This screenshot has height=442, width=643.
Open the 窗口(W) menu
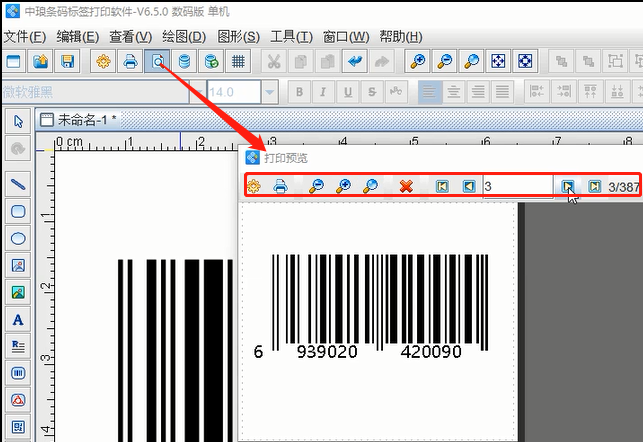tap(346, 37)
